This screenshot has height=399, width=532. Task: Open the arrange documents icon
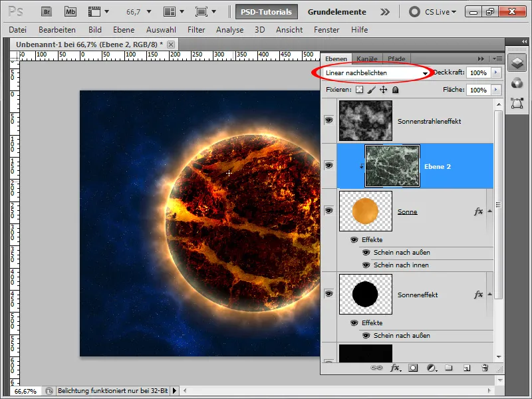(170, 12)
